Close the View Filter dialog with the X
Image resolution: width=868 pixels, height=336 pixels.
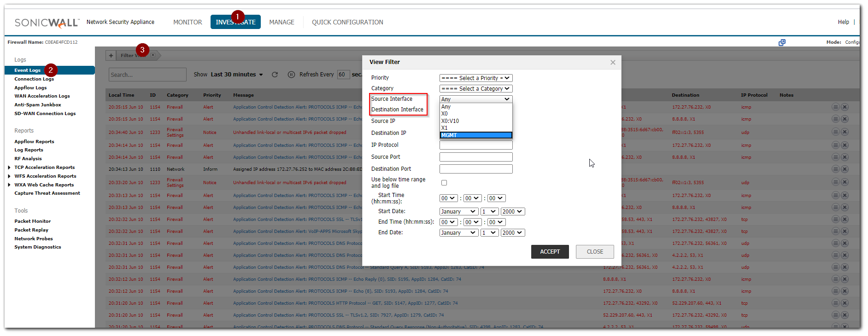[613, 62]
